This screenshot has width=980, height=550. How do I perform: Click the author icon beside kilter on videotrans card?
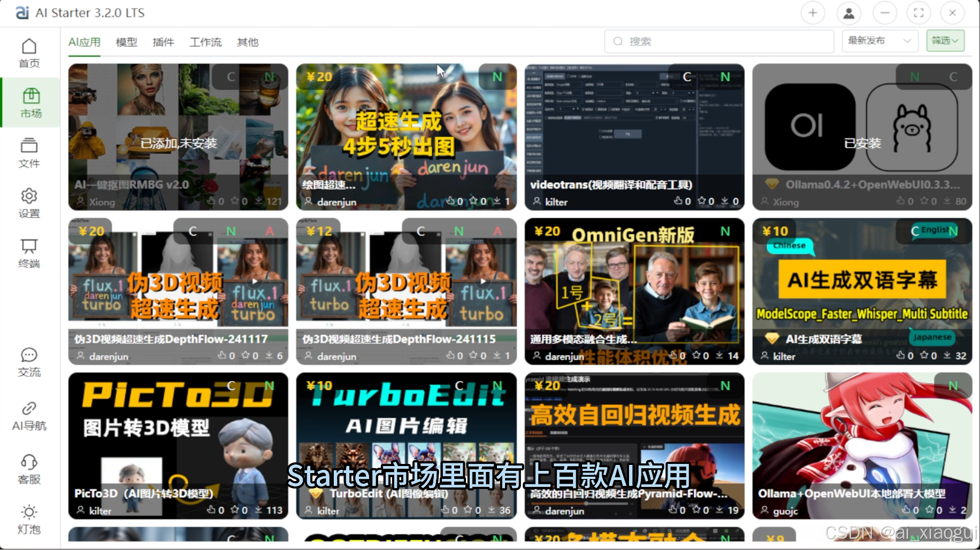click(537, 201)
